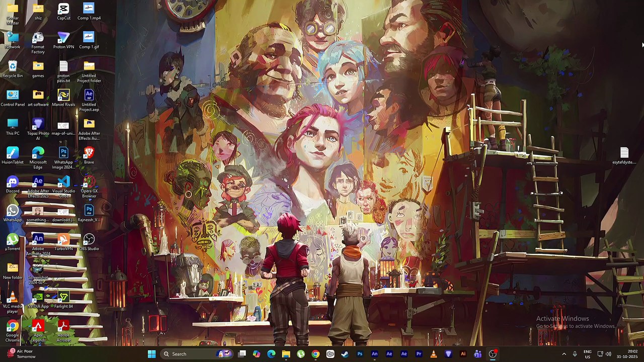Viewport: 644px width, 362px height.
Task: Select the Goolar Master folder
Action: point(13,14)
